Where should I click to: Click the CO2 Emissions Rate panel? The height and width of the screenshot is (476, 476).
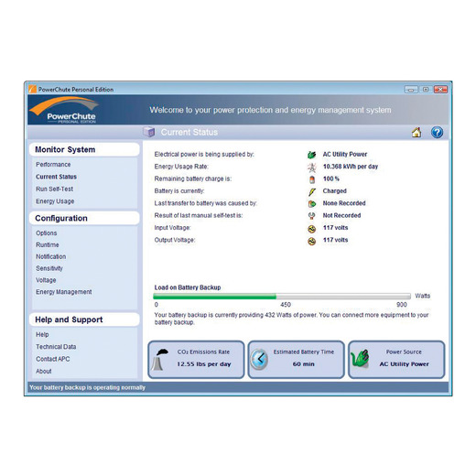[x=196, y=360]
